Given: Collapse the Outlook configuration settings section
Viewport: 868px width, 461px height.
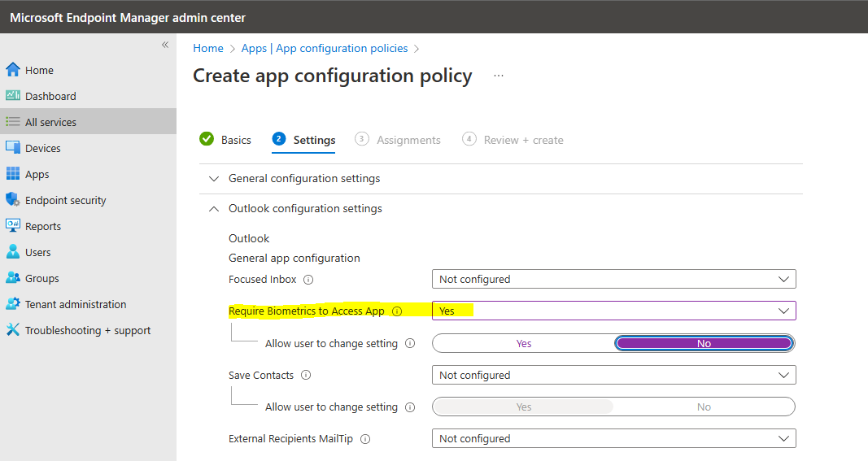Looking at the screenshot, I should [501, 209].
